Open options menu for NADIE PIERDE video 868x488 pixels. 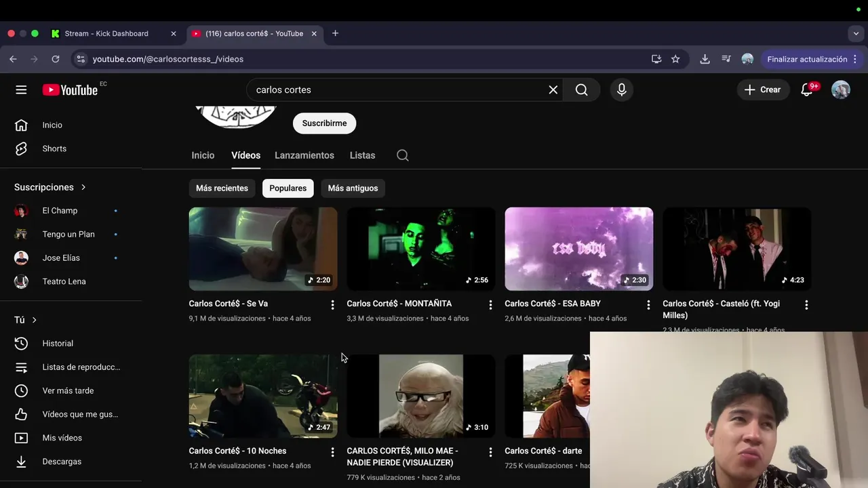pyautogui.click(x=490, y=452)
